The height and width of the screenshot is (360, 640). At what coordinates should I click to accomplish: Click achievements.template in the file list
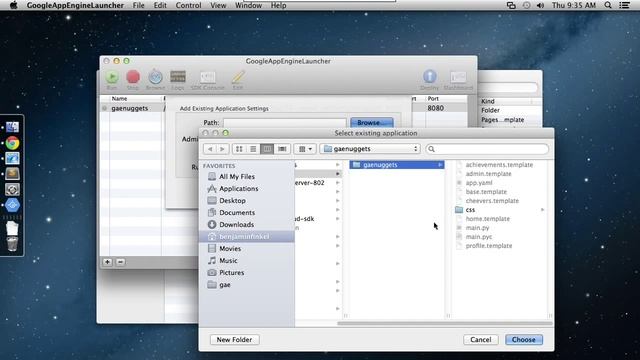pos(499,164)
